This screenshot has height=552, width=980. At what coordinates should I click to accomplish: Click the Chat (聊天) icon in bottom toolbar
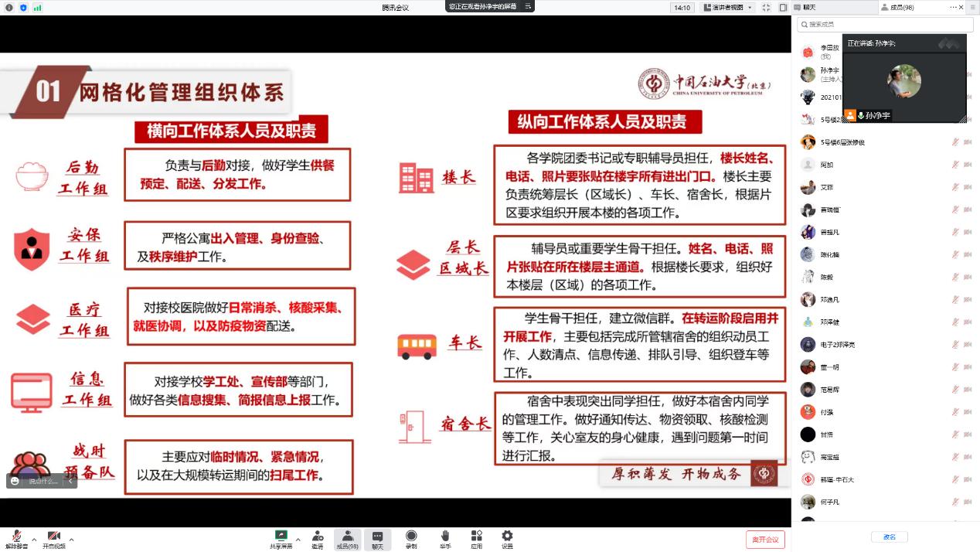[377, 538]
